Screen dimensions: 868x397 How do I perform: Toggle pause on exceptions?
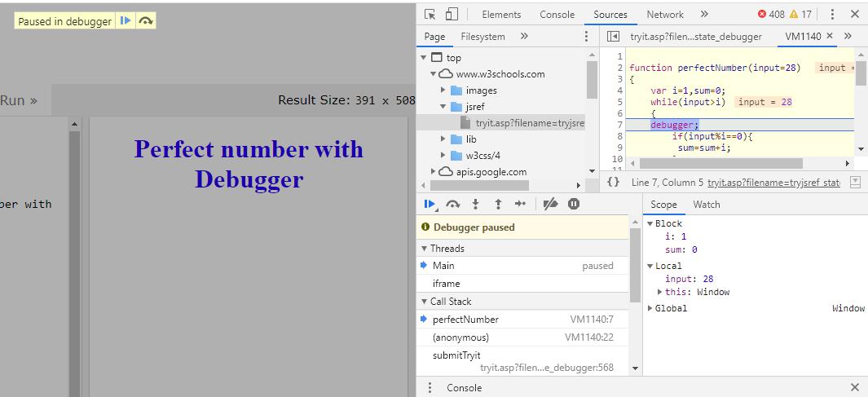(x=574, y=205)
